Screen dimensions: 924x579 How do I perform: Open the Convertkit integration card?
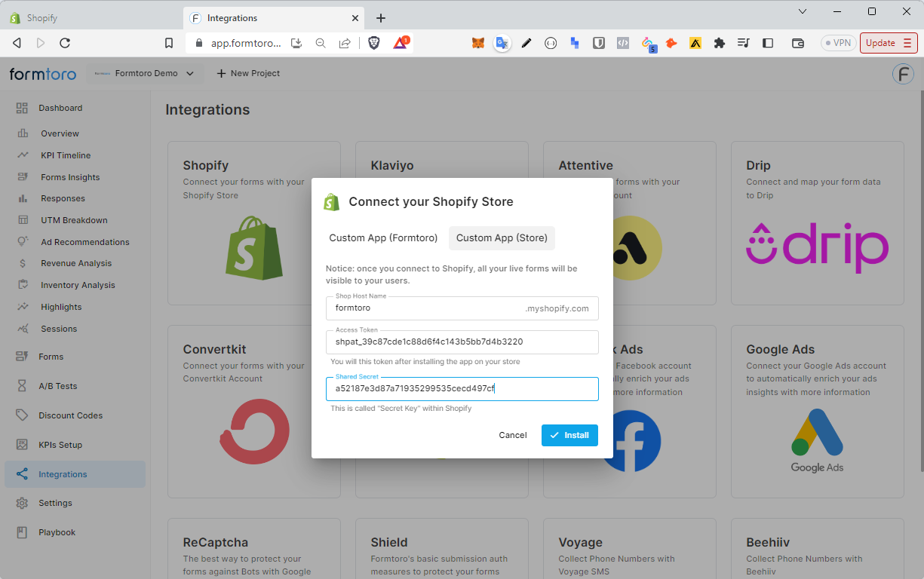click(x=254, y=412)
